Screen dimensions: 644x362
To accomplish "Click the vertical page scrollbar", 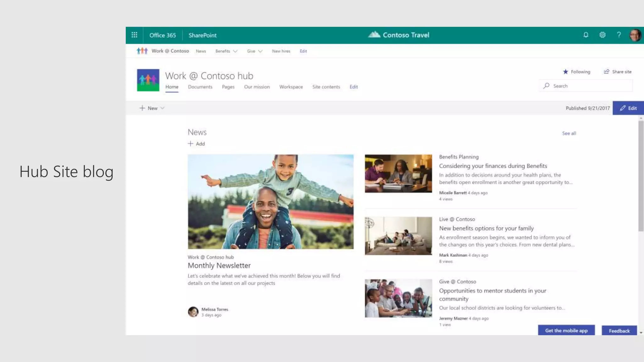I will 641,176.
